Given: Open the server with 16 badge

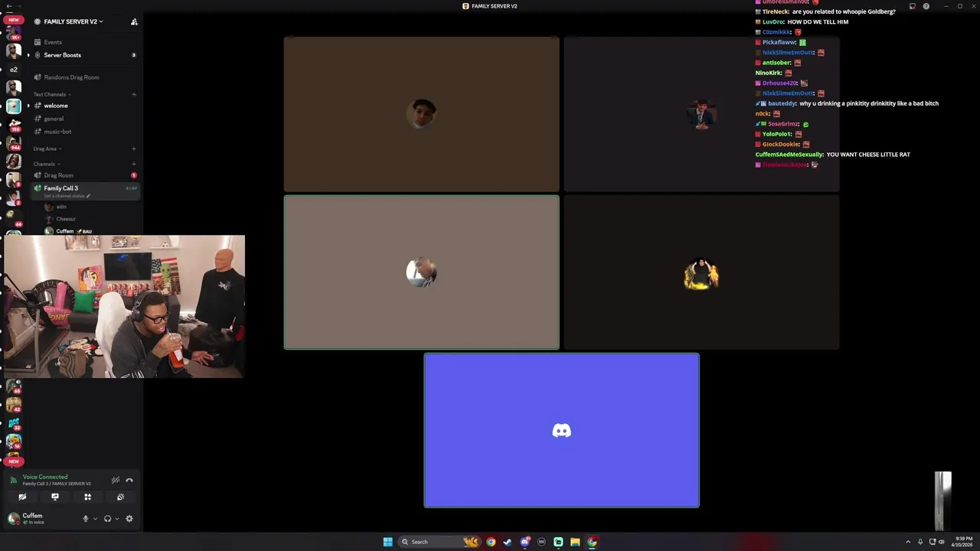Looking at the screenshot, I should click(13, 442).
